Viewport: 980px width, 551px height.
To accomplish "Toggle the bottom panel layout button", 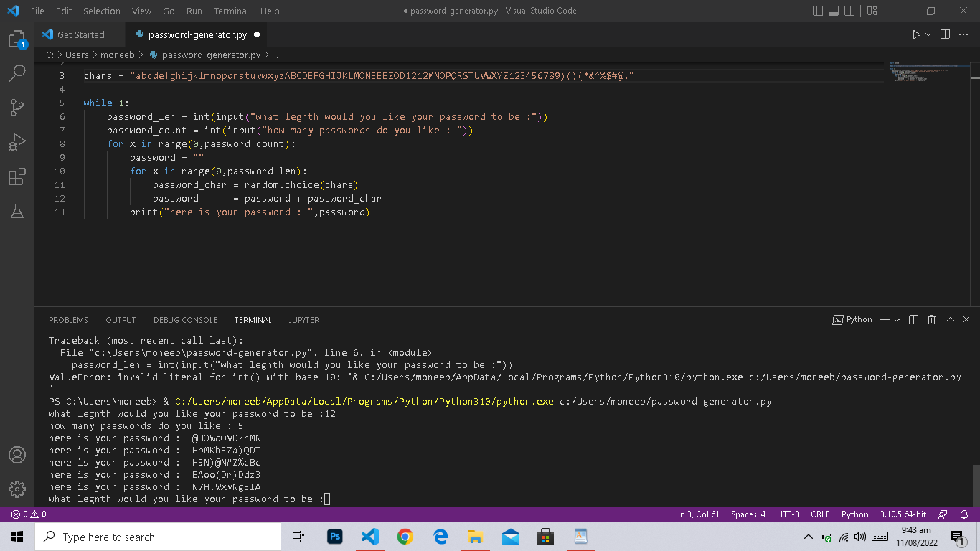I will pos(834,11).
